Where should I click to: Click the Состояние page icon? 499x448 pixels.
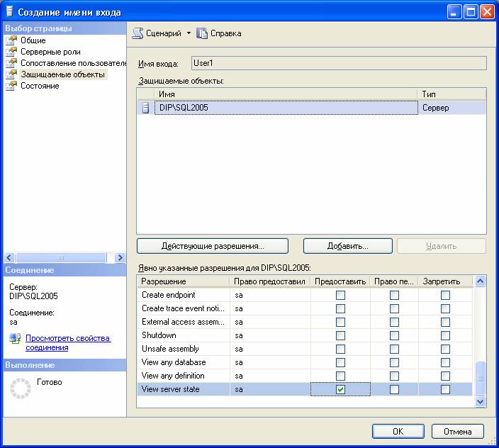click(x=11, y=86)
